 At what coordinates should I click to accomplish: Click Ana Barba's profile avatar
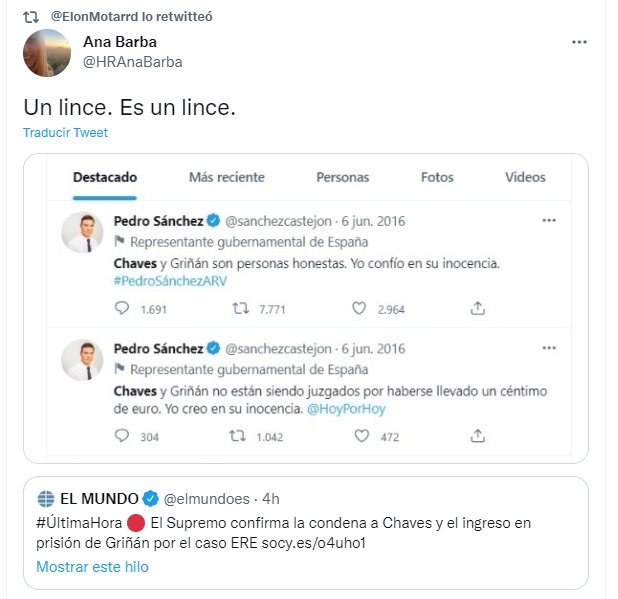coord(46,52)
